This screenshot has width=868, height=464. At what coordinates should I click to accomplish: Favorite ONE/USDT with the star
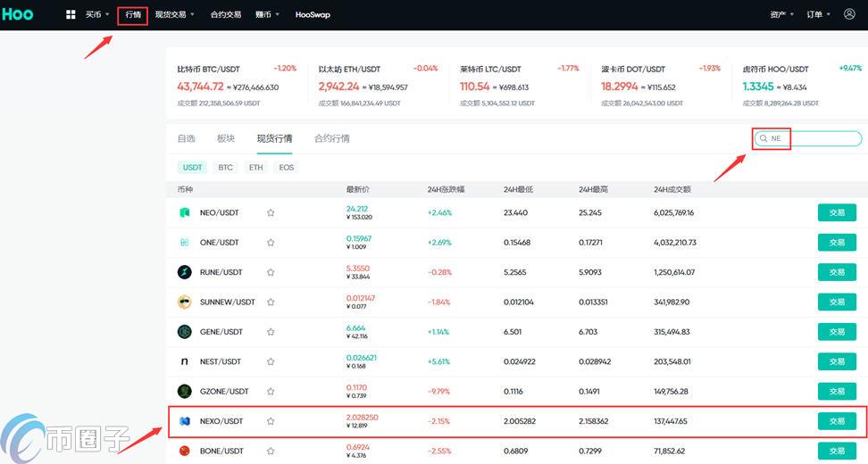[x=271, y=242]
